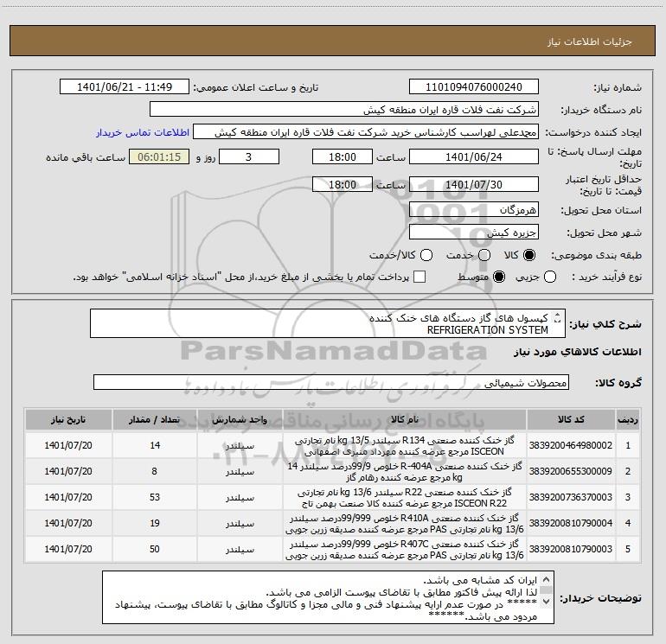This screenshot has width=666, height=644.
Task: Click the request creator name field
Action: (366, 132)
